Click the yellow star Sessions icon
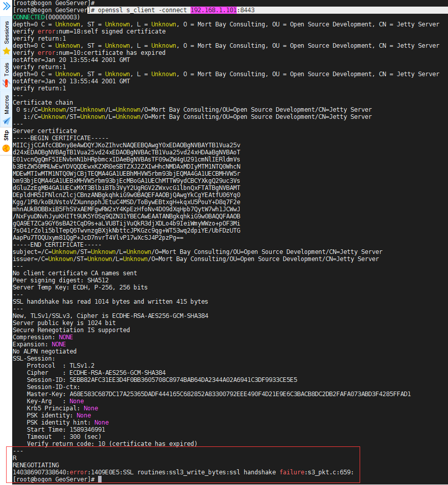 click(x=6, y=51)
